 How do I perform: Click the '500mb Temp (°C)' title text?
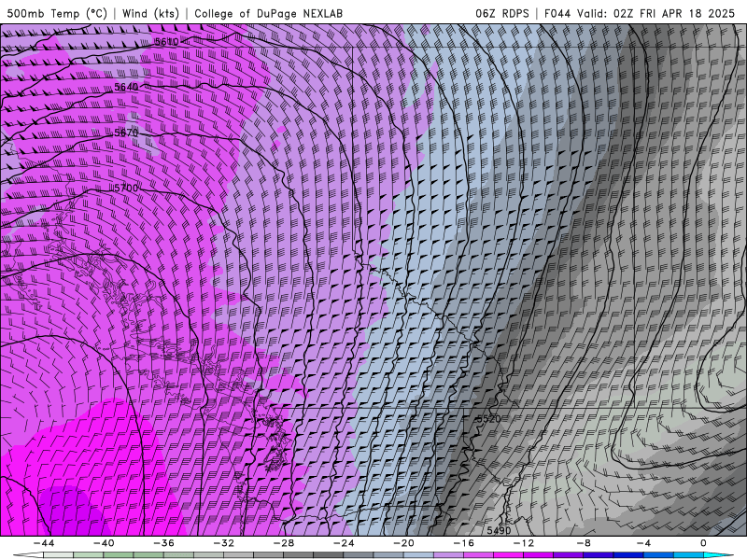57,13
